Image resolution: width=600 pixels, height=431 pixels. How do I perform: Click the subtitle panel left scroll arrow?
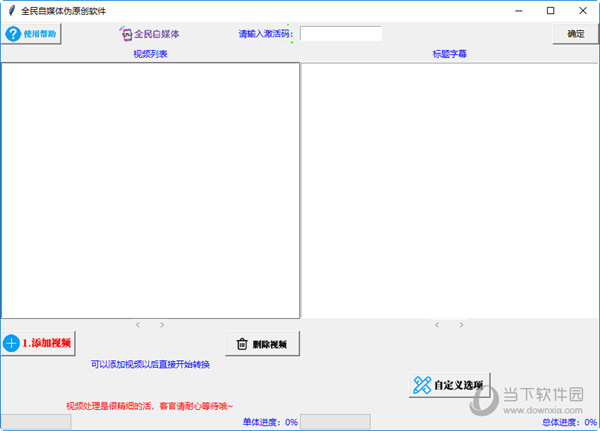click(437, 325)
